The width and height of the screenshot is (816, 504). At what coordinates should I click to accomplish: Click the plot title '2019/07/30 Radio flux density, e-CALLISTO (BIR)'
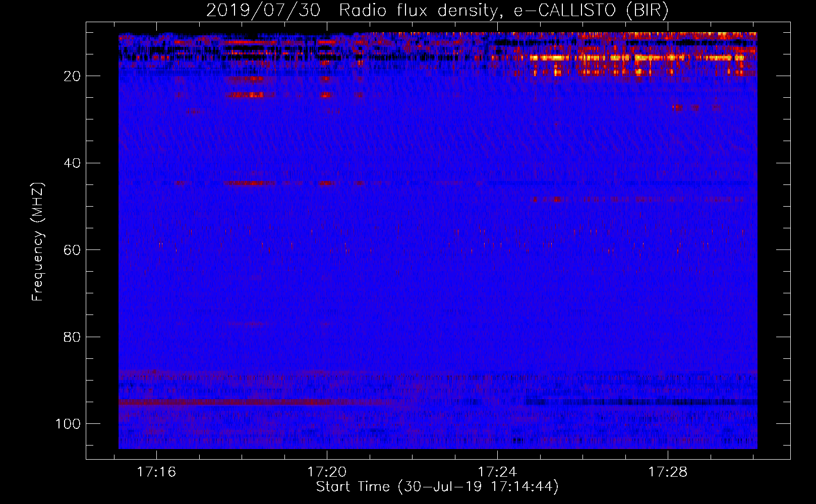point(437,11)
